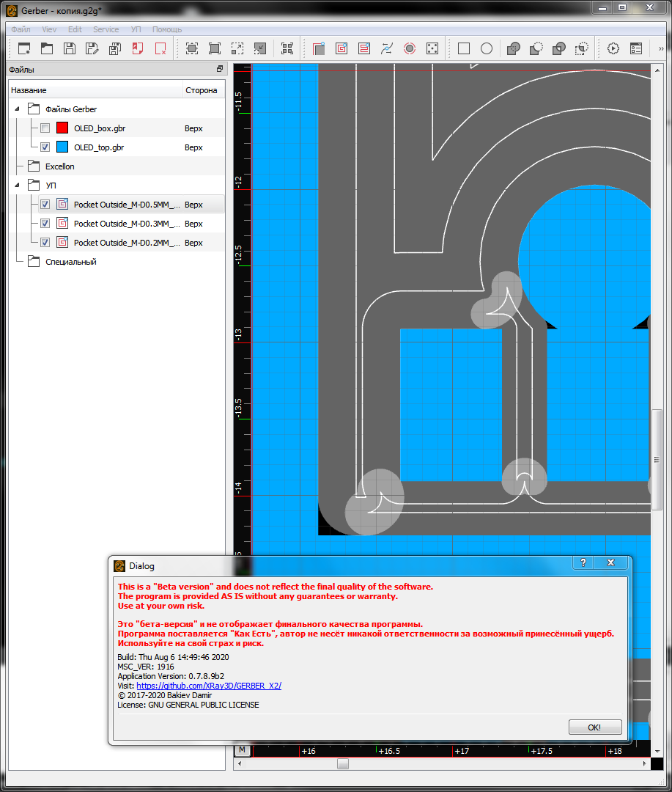This screenshot has width=672, height=792.
Task: Uncheck Pocket Outside_M-D0.2MM checkbox
Action: point(45,243)
